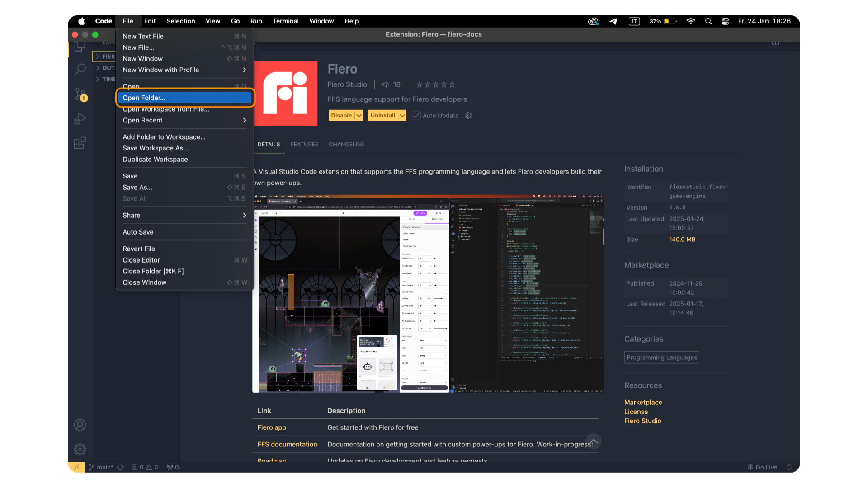Select New Text File from File menu
This screenshot has height=488, width=868.
point(184,37)
